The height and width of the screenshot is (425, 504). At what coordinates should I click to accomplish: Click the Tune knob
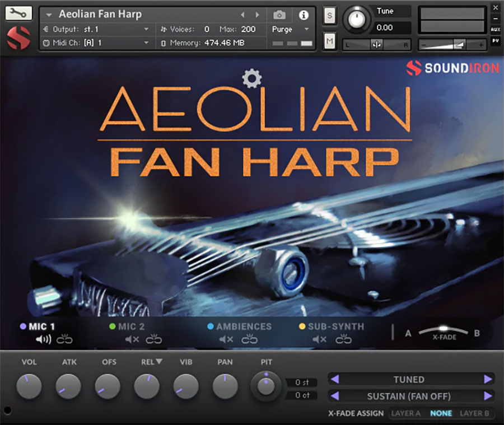pos(356,19)
